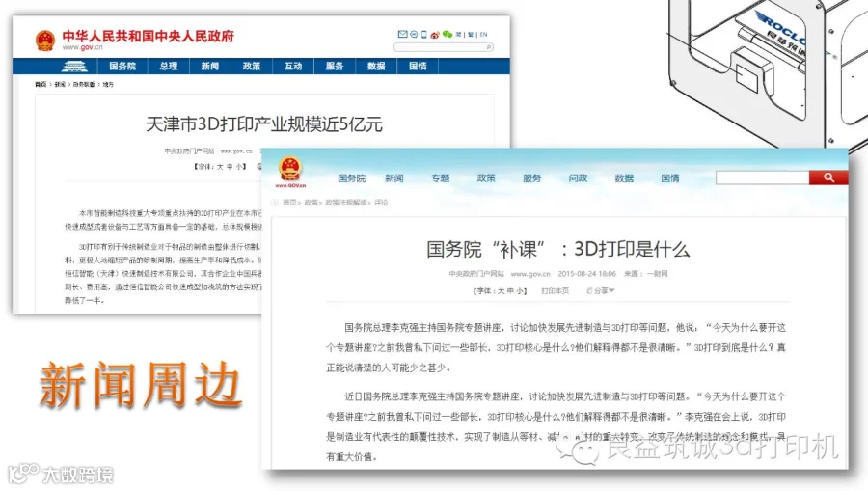
Task: Click 国情 in the front page top menu
Action: pos(670,178)
